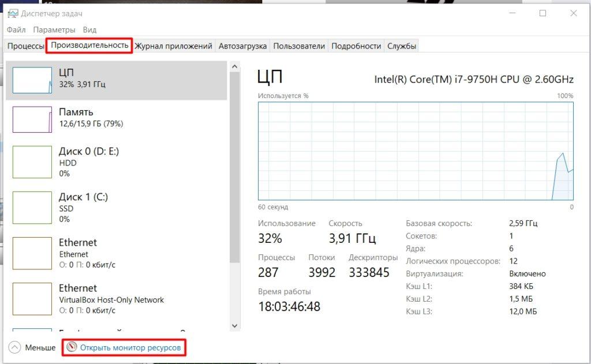Click the VirtualBox Host-Only Network text
This screenshot has width=591, height=364.
pos(111,300)
